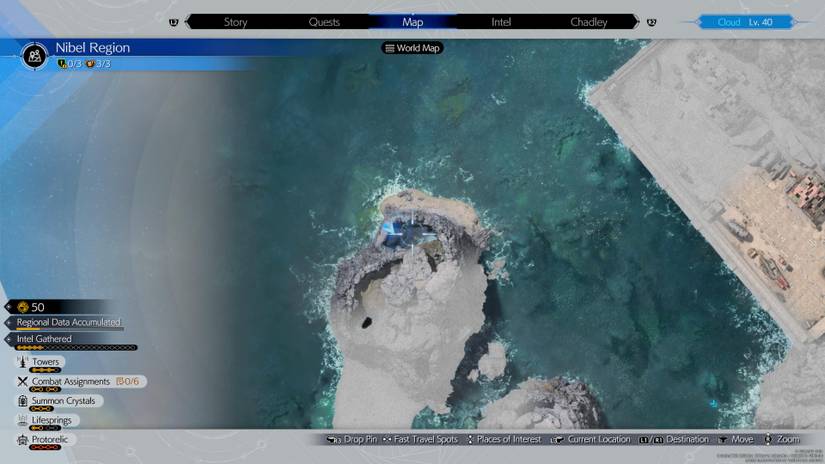Switch to the Intel tab
Screen dimensions: 825x464
(501, 22)
